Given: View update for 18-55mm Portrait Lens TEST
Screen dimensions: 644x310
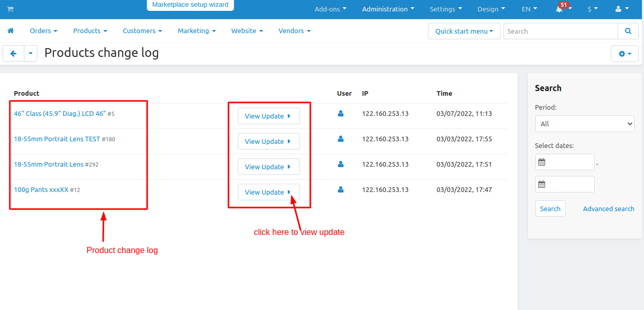Looking at the screenshot, I should pyautogui.click(x=268, y=141).
